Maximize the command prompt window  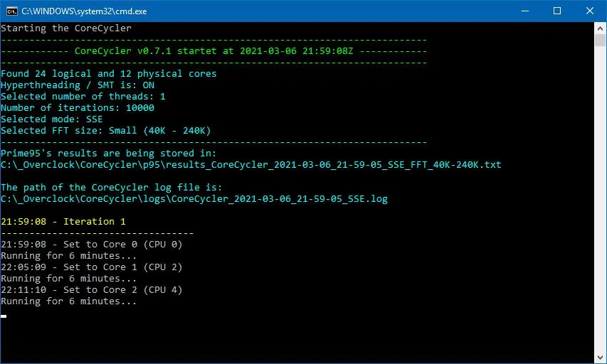(x=557, y=11)
